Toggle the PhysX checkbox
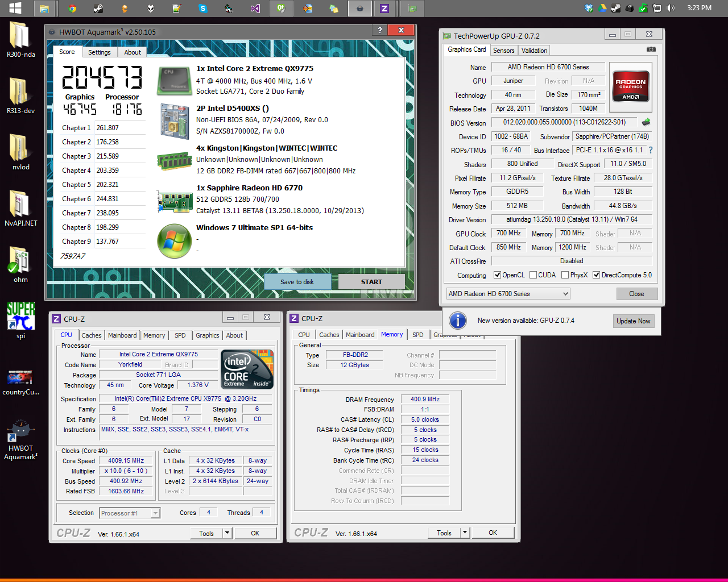The height and width of the screenshot is (582, 728). click(x=565, y=275)
